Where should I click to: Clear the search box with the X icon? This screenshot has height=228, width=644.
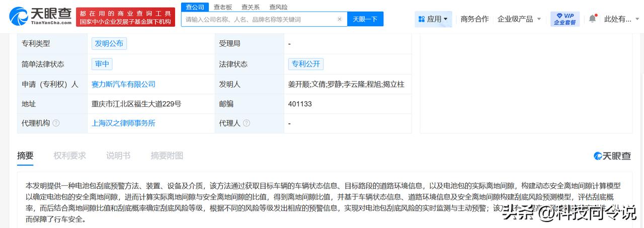[340, 19]
